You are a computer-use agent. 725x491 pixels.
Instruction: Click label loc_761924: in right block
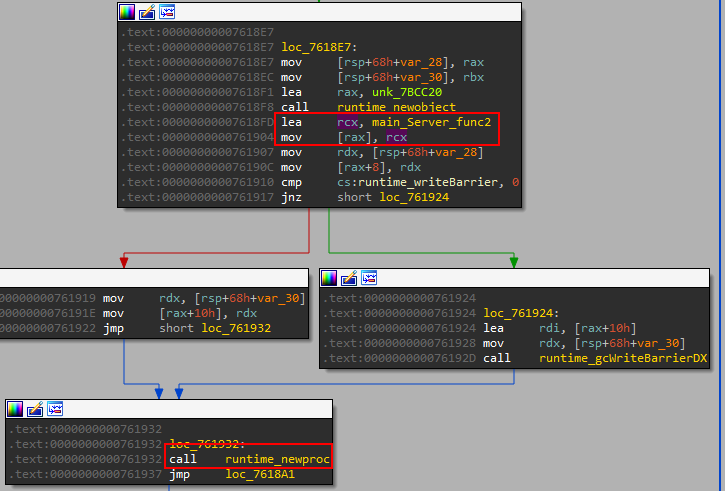(x=521, y=313)
